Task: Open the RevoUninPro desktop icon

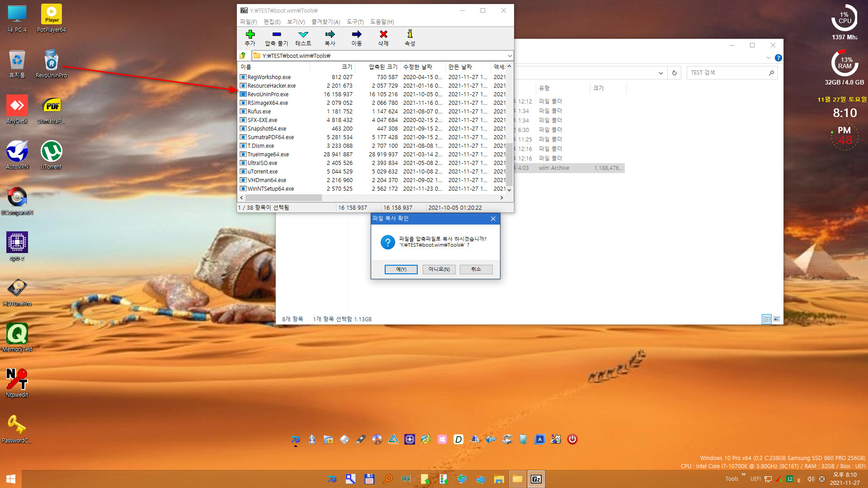Action: 52,64
